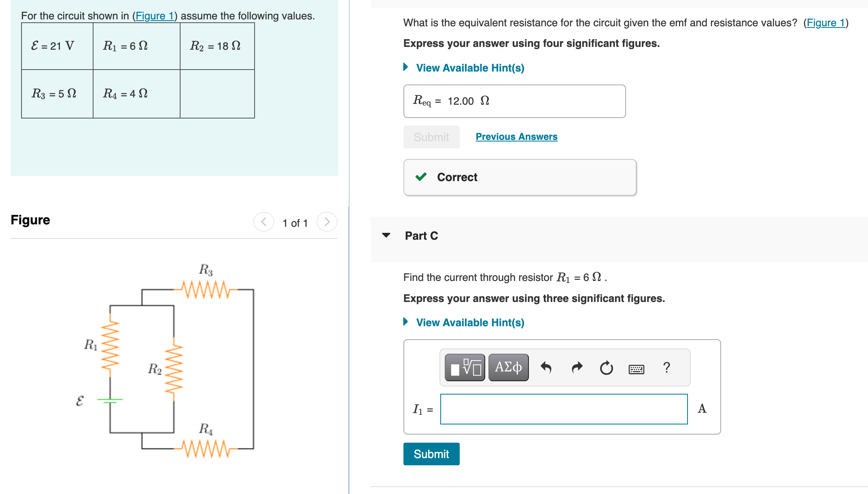Click the right arrow in the figure navigator
868x494 pixels.
(x=327, y=222)
